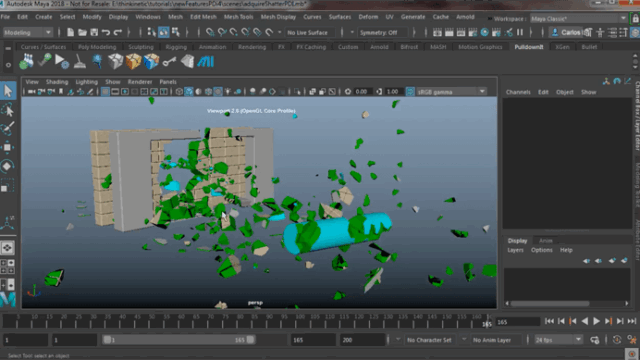Click the current frame field showing 165
Image resolution: width=640 pixels, height=360 pixels.
(518, 322)
